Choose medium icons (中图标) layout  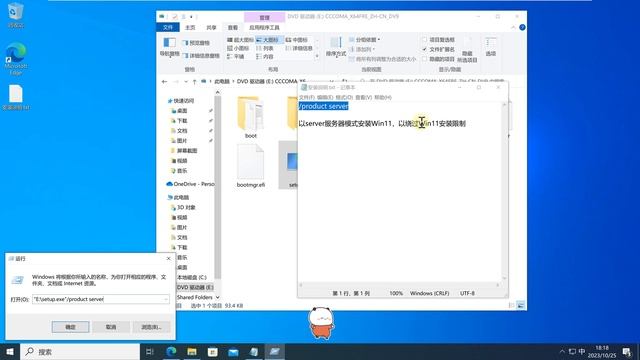tap(297, 40)
